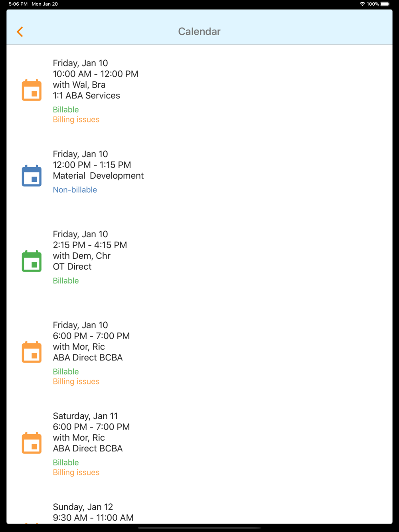
Task: Open Friday 6:00 PM ABA Direct BCBA appointment
Action: (88, 357)
